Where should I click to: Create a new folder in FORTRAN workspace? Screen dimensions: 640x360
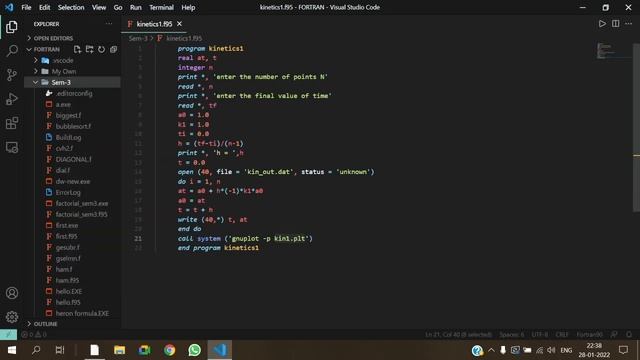coord(89,49)
